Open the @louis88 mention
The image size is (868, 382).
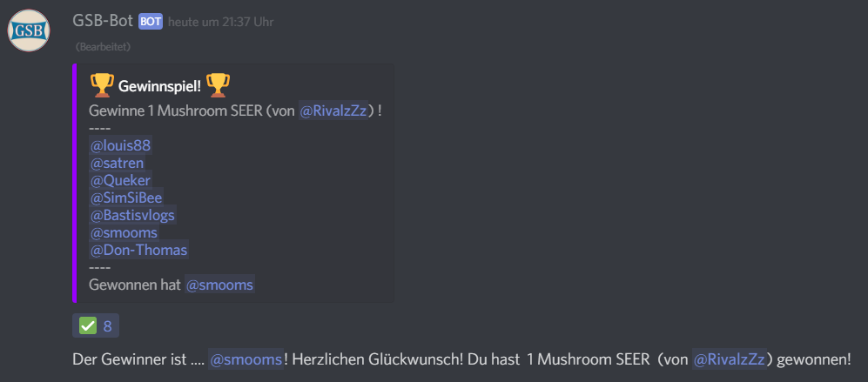pos(120,145)
